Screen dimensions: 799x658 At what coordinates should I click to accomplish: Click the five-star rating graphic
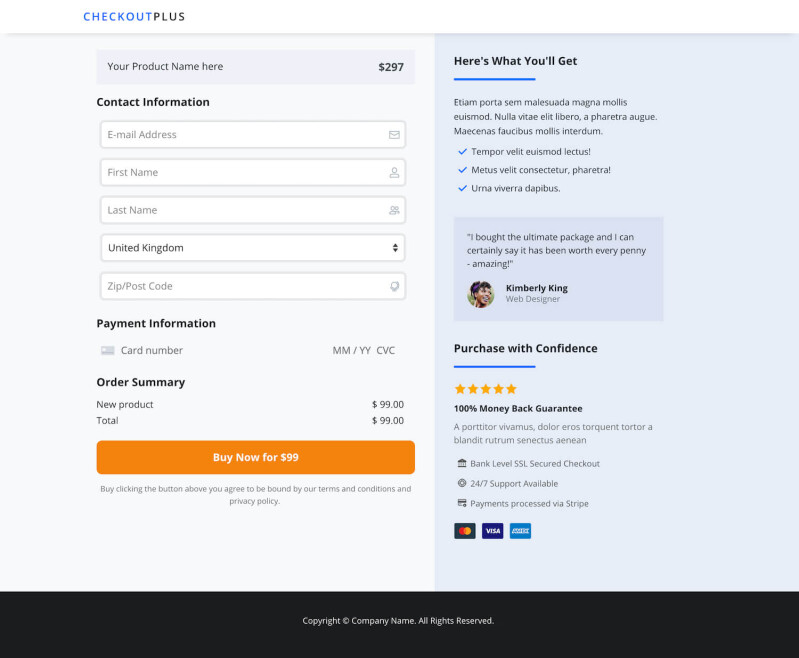click(x=486, y=389)
